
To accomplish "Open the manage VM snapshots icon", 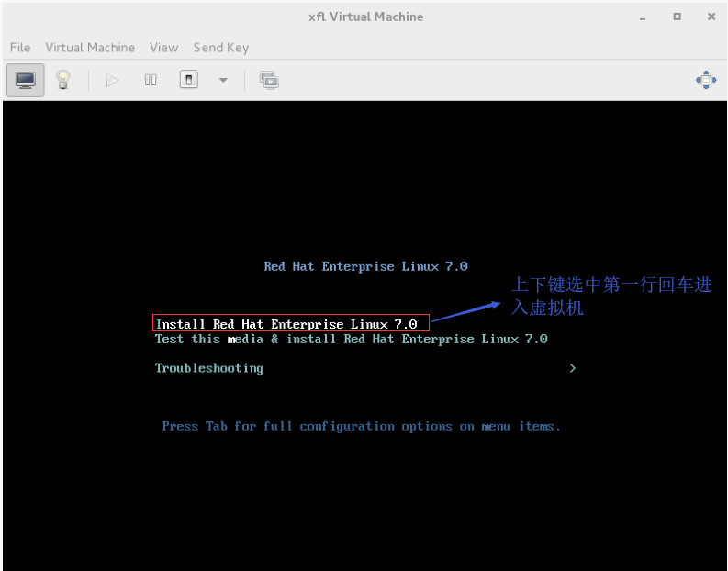I will pos(269,80).
